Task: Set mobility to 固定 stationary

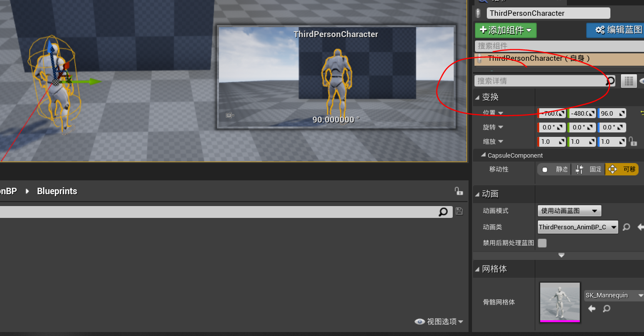Action: pos(588,169)
